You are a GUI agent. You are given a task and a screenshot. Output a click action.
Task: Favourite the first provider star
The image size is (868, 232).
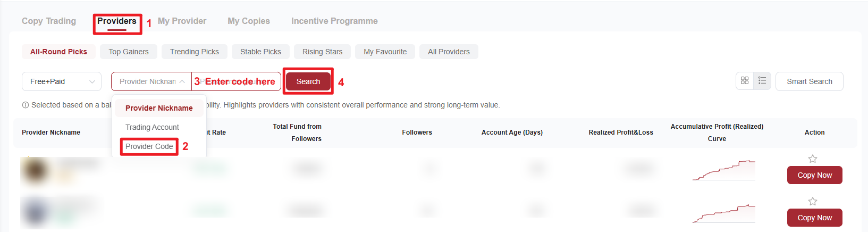[x=813, y=159]
